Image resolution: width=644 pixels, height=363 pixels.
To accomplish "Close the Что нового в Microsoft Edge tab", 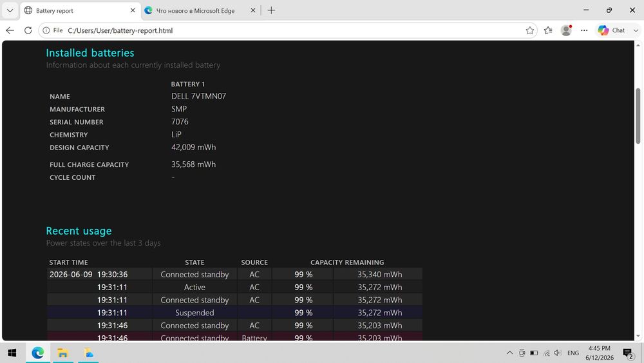I will click(253, 10).
